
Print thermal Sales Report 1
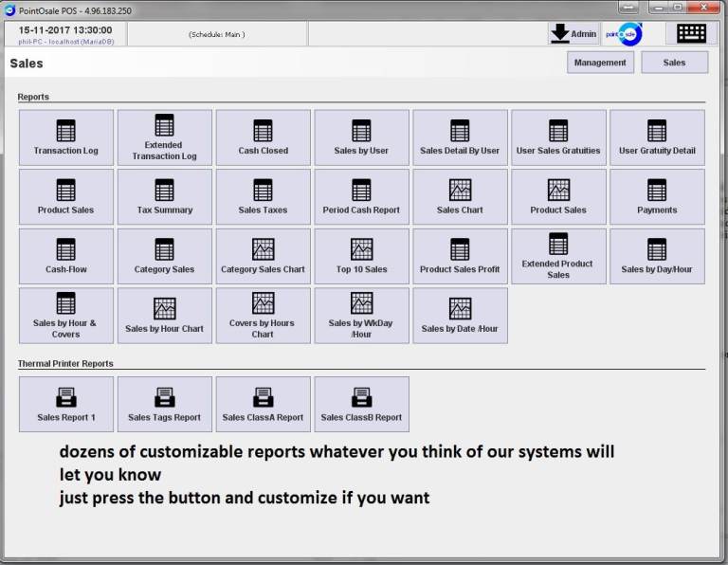click(x=65, y=405)
